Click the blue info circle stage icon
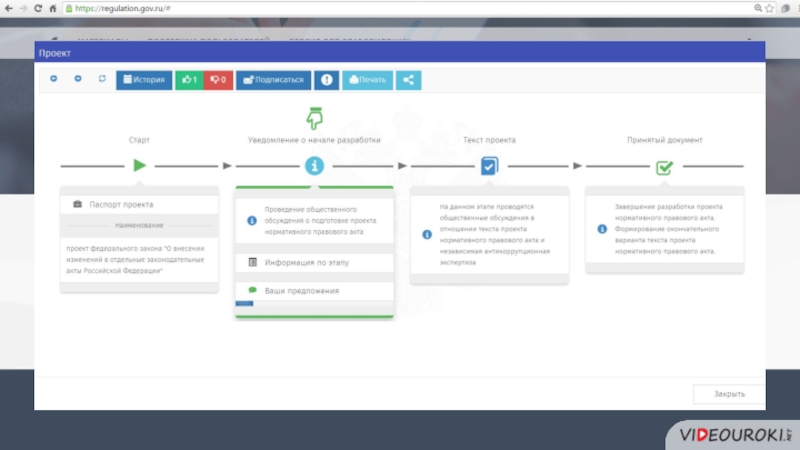The height and width of the screenshot is (450, 800). tap(315, 166)
